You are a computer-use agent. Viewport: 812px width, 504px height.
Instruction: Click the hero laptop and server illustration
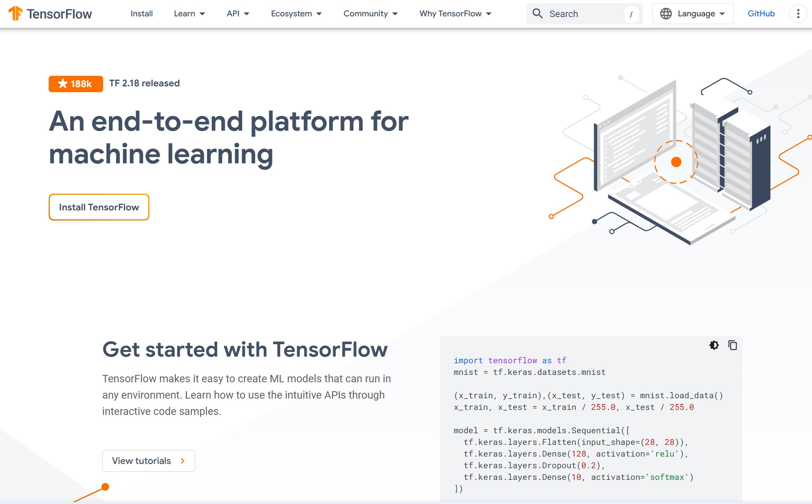681,160
